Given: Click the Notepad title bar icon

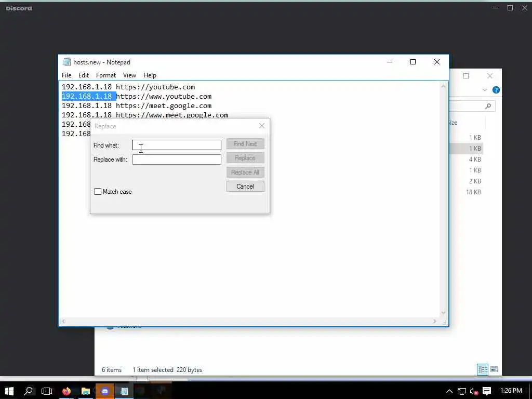Looking at the screenshot, I should [67, 62].
